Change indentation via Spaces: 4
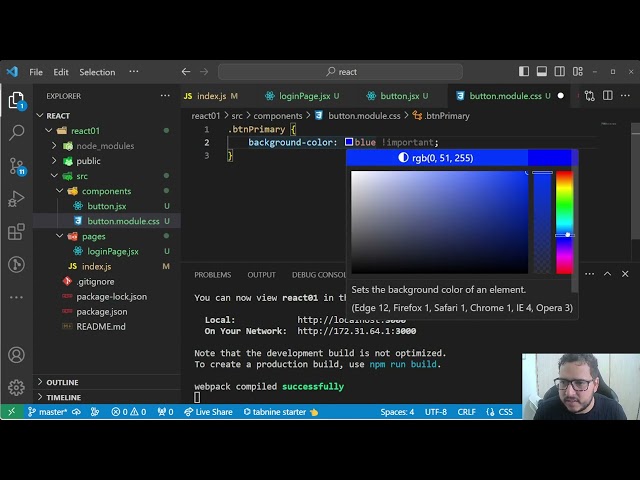Viewport: 640px width, 480px height. [397, 412]
